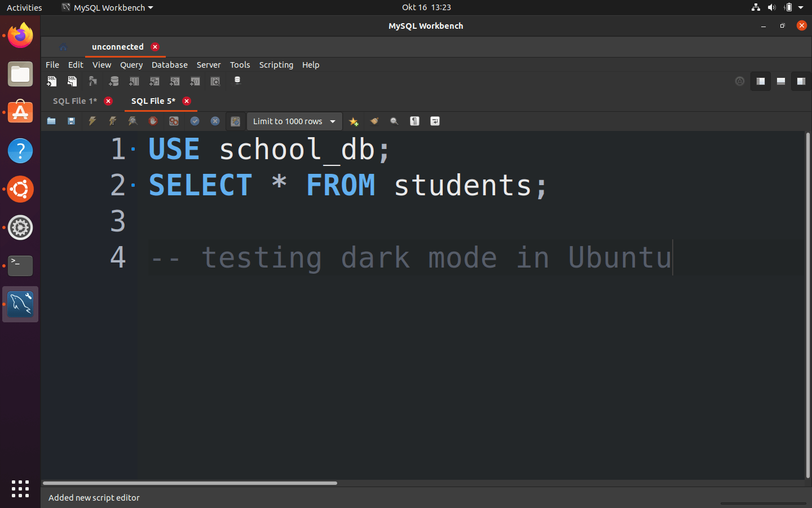The height and width of the screenshot is (508, 812).
Task: Commit the transaction with the blue check icon
Action: tap(194, 121)
